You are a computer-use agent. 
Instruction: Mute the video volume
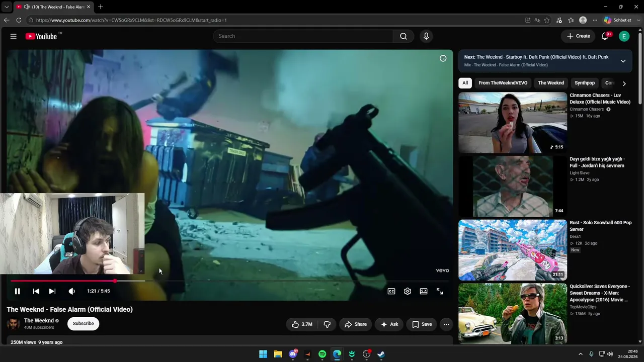point(72,291)
